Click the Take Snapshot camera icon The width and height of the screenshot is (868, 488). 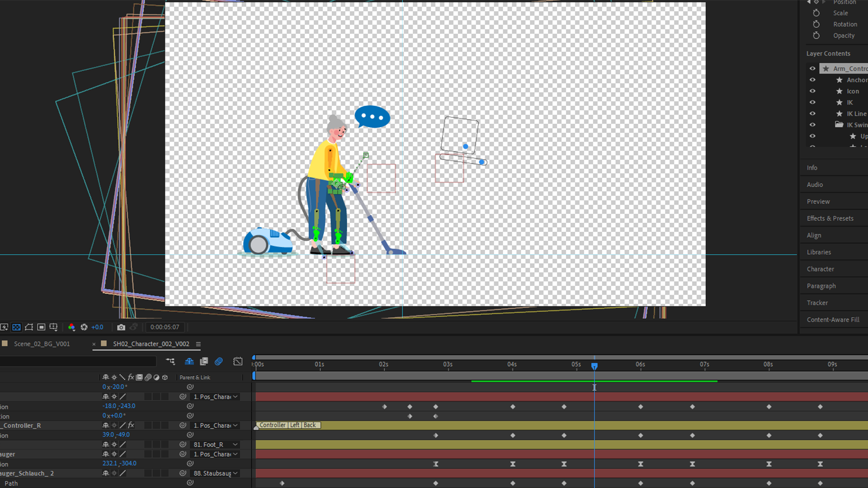[121, 327]
